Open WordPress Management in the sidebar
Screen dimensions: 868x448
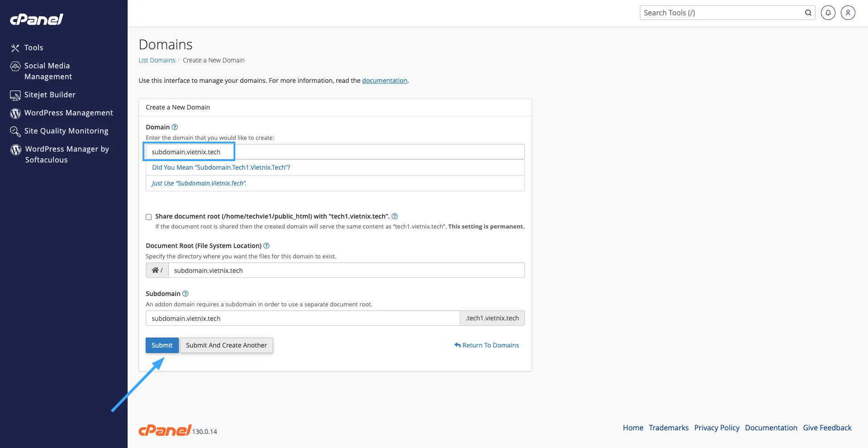(x=68, y=113)
